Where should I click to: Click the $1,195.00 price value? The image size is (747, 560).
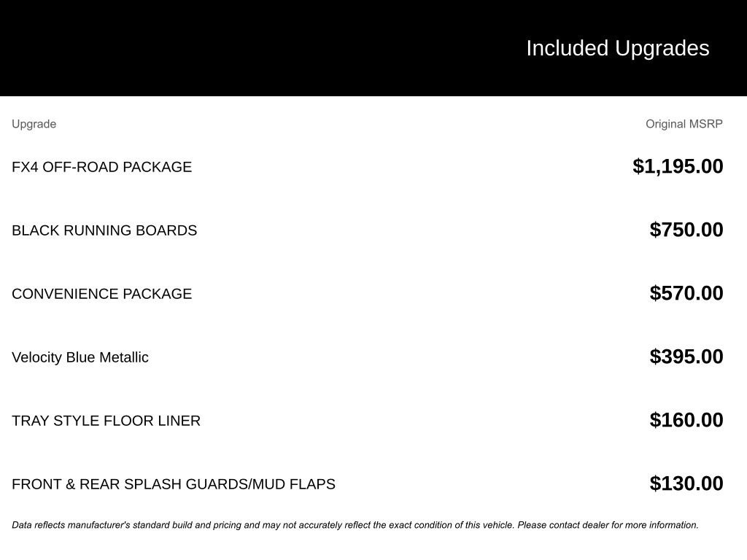coord(678,166)
